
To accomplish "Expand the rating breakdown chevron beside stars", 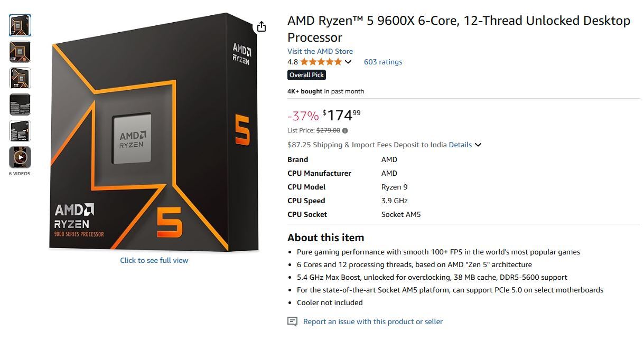I will [348, 62].
